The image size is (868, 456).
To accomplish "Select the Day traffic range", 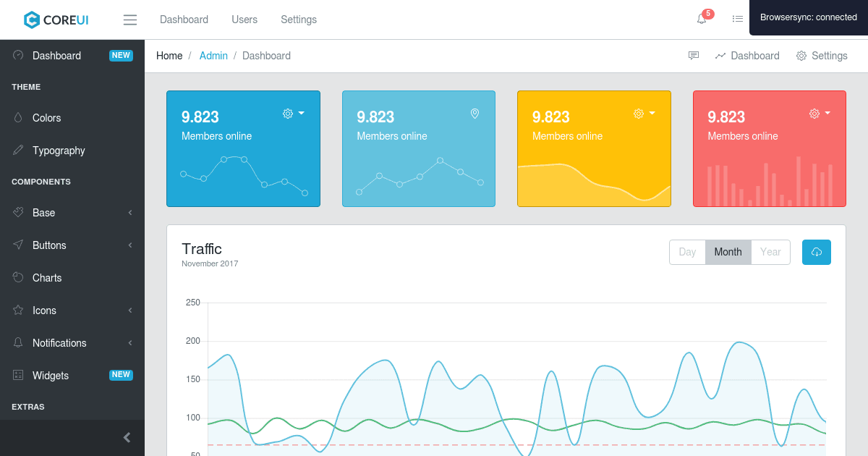I will [687, 252].
